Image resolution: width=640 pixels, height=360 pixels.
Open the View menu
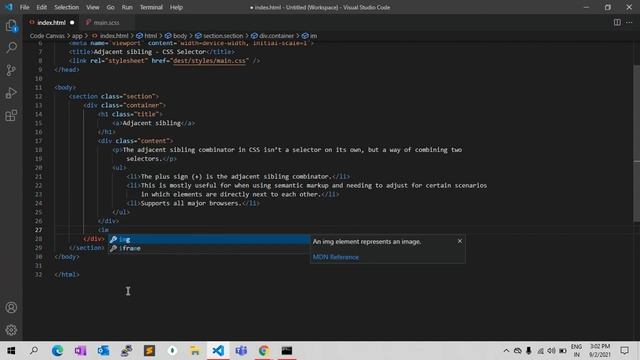tap(93, 7)
